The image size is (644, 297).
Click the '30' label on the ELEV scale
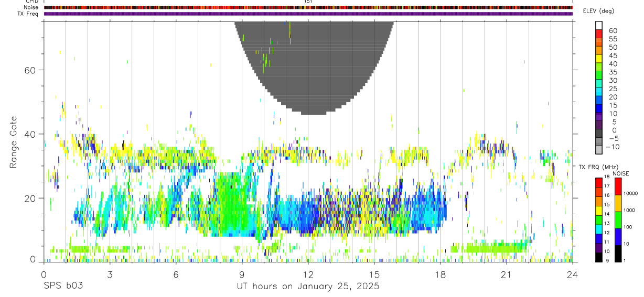tap(613, 80)
